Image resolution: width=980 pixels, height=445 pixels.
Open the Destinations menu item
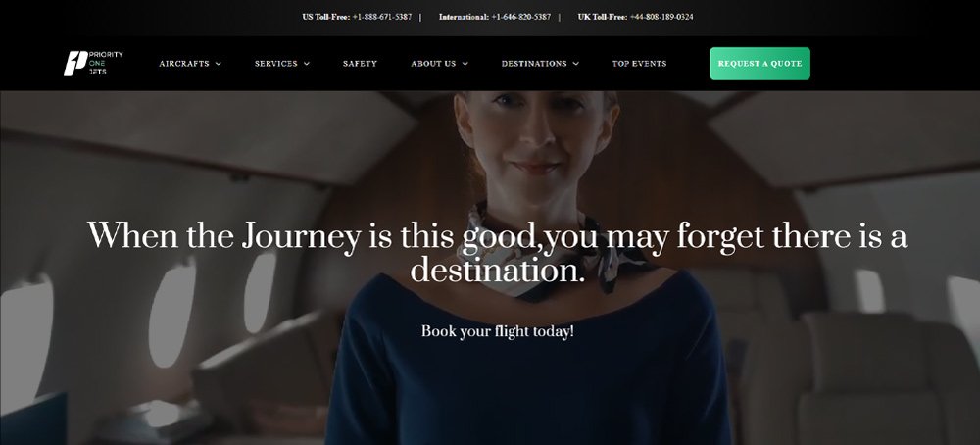(534, 63)
